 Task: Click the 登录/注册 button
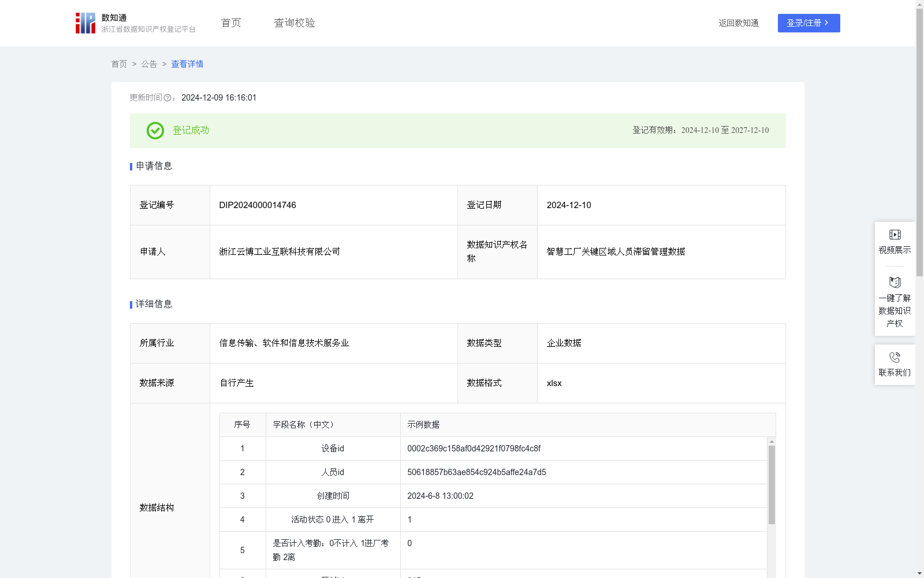808,23
